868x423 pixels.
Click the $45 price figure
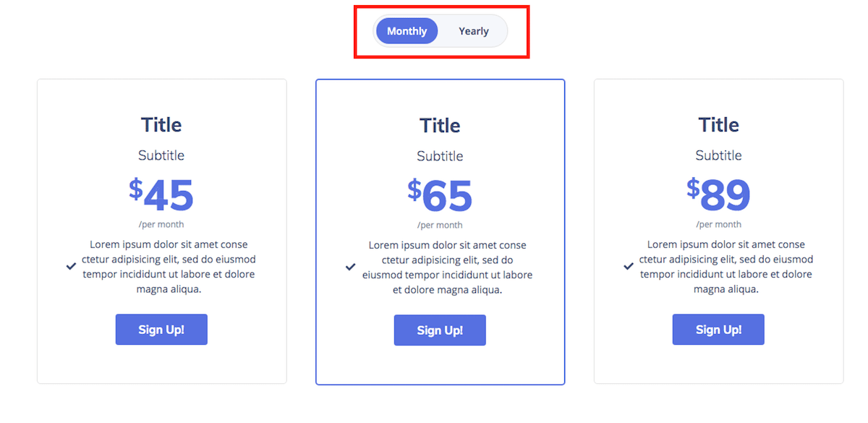coord(161,195)
